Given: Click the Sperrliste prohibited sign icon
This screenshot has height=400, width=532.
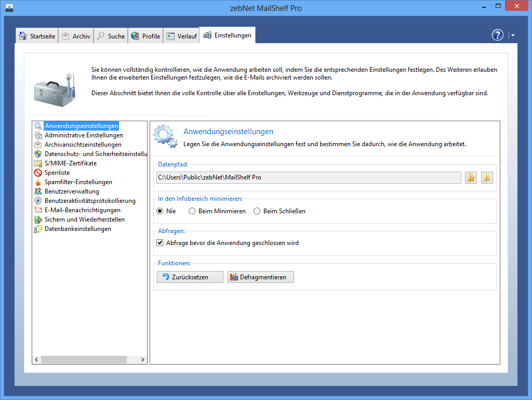Looking at the screenshot, I should pos(38,173).
